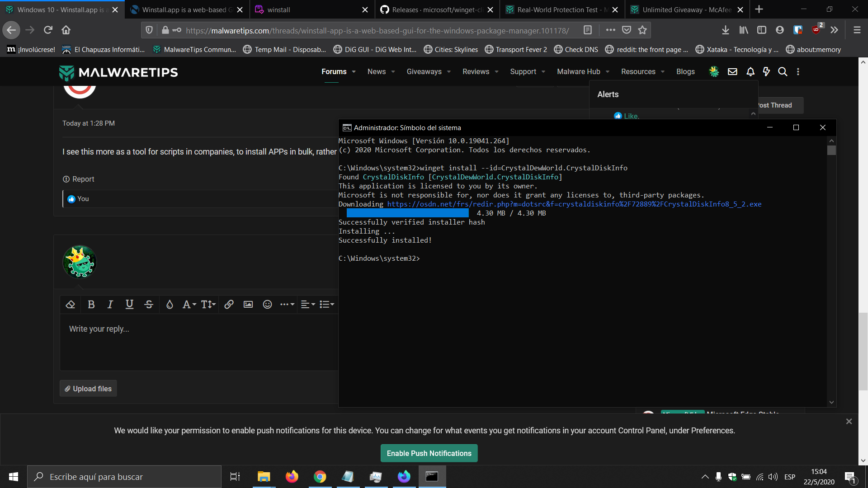Click the site search magnifier icon
The height and width of the screenshot is (488, 868).
pyautogui.click(x=783, y=72)
